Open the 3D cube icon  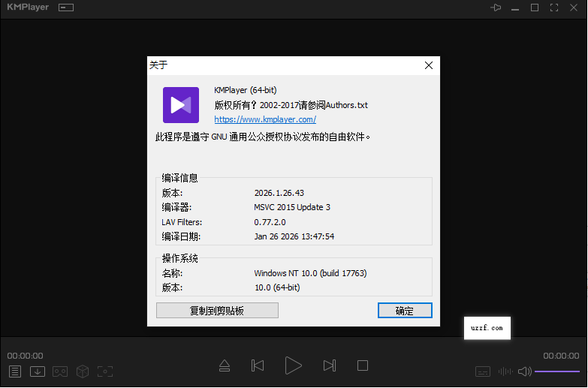pos(83,371)
